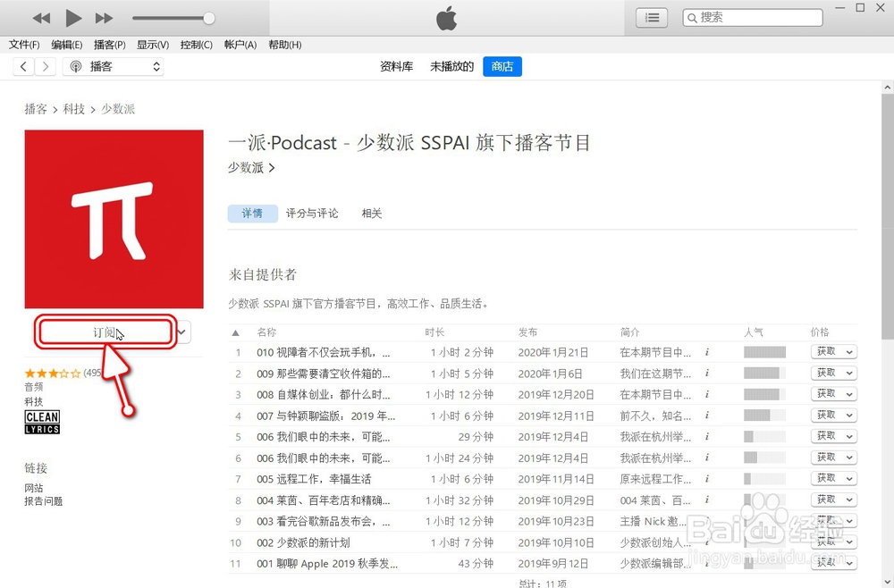This screenshot has height=588, width=894.
Task: Click the 报告问题 link
Action: 43,501
